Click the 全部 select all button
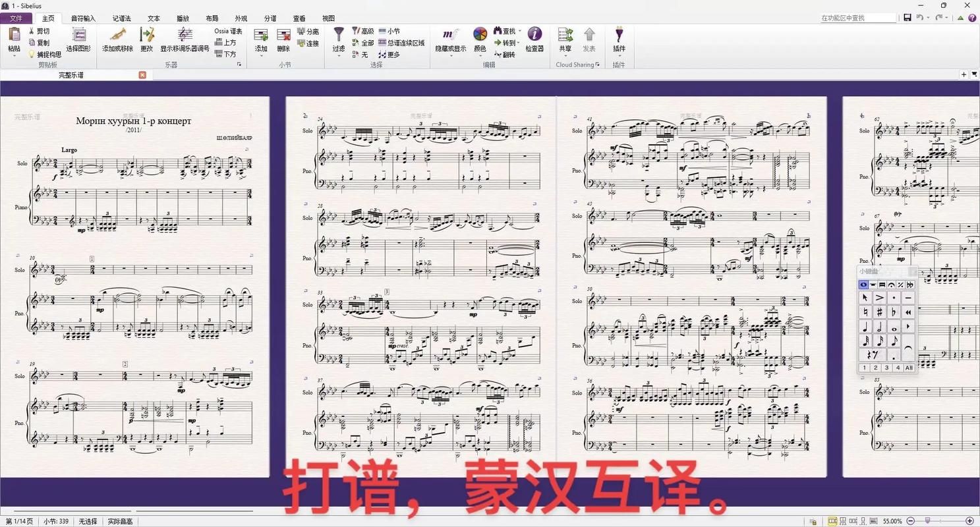980x527 pixels. tap(363, 43)
